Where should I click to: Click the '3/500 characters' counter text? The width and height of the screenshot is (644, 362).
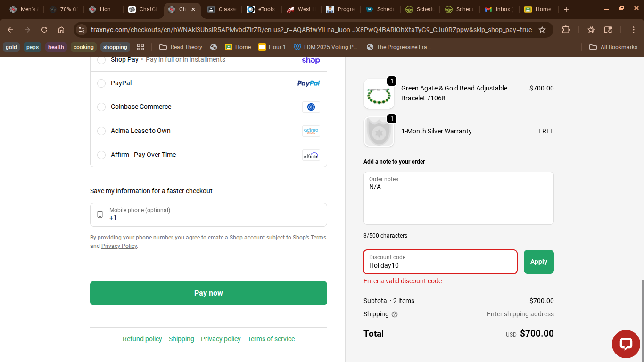tap(385, 236)
